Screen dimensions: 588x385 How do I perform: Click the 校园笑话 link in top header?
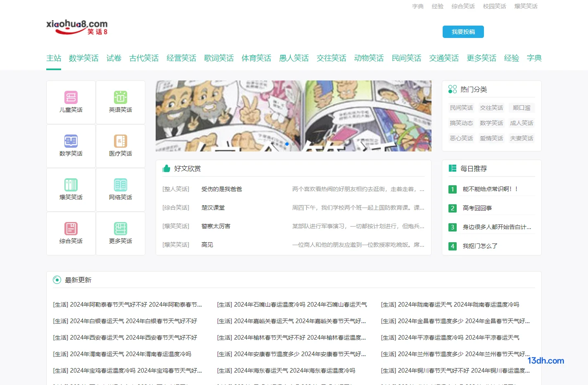(495, 6)
